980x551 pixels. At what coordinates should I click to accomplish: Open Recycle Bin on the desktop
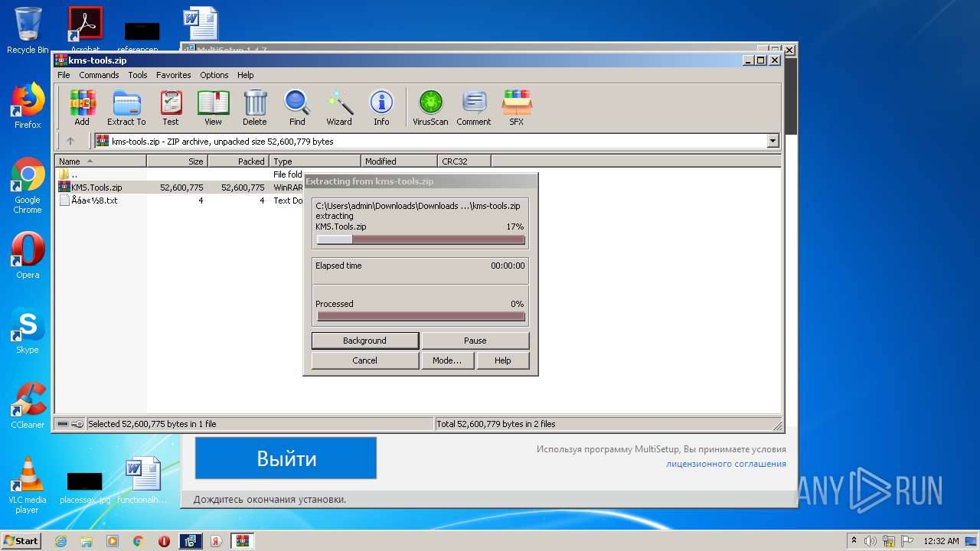pyautogui.click(x=28, y=31)
